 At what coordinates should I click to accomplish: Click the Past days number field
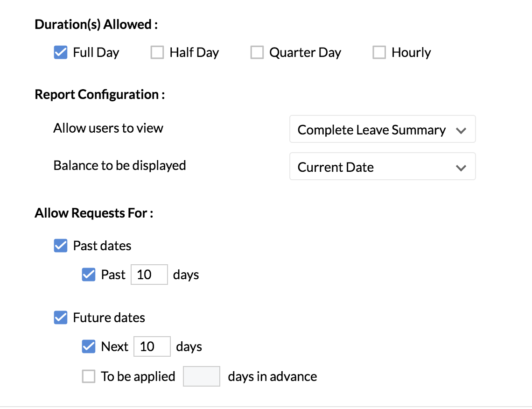coord(149,275)
